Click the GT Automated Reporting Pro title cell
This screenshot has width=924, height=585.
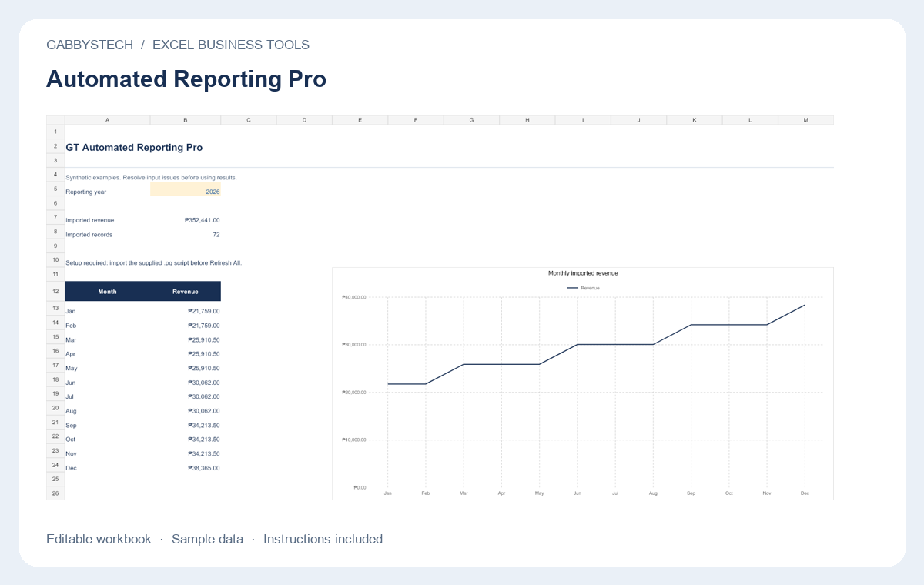pyautogui.click(x=135, y=147)
